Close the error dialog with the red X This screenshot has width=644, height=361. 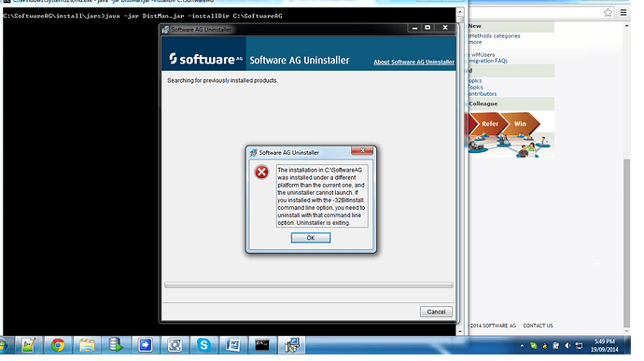[362, 151]
